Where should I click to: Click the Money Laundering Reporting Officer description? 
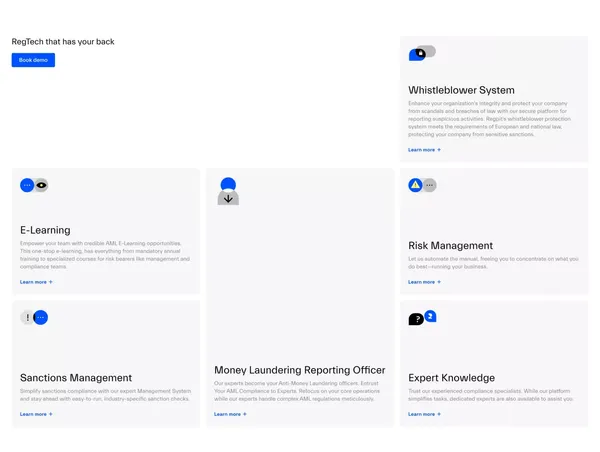tap(297, 391)
